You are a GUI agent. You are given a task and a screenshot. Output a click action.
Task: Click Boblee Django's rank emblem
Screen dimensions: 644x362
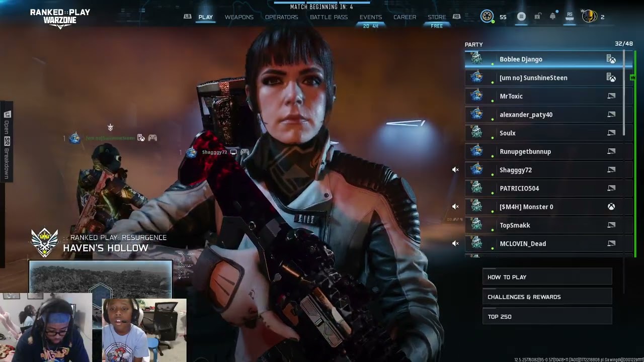(476, 59)
